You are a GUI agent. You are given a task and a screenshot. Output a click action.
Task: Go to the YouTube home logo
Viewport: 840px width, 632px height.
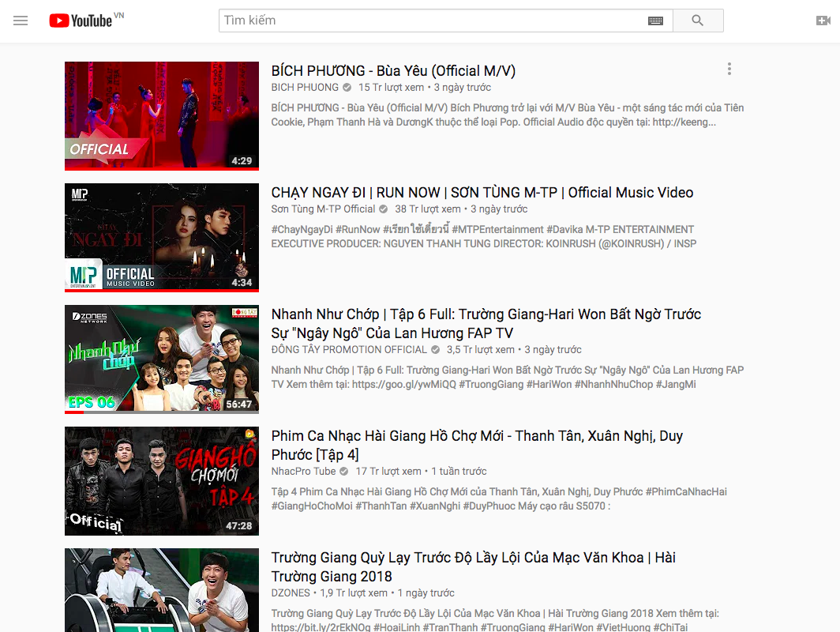pos(81,21)
